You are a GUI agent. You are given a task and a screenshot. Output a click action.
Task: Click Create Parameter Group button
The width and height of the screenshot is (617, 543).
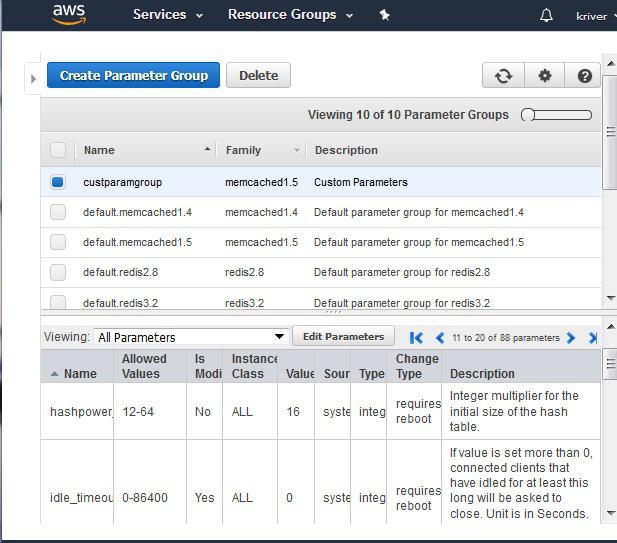tap(133, 76)
